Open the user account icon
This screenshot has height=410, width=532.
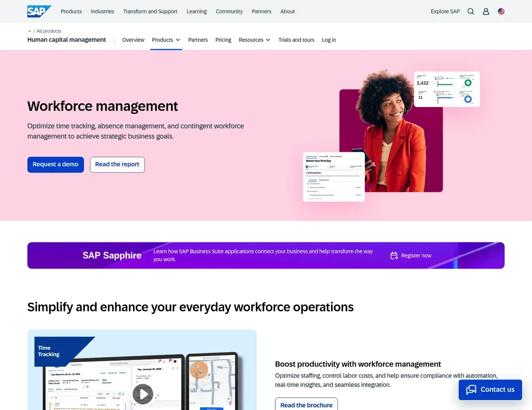(x=486, y=12)
